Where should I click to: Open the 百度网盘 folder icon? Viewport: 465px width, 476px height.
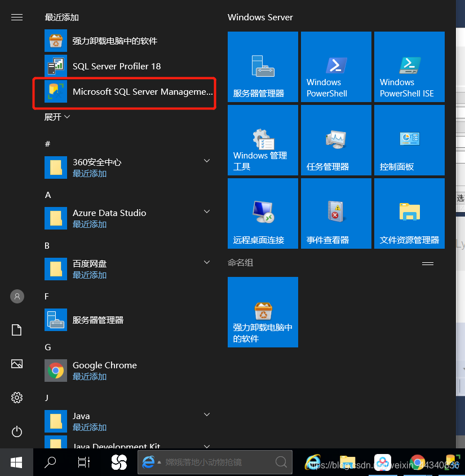(x=56, y=269)
